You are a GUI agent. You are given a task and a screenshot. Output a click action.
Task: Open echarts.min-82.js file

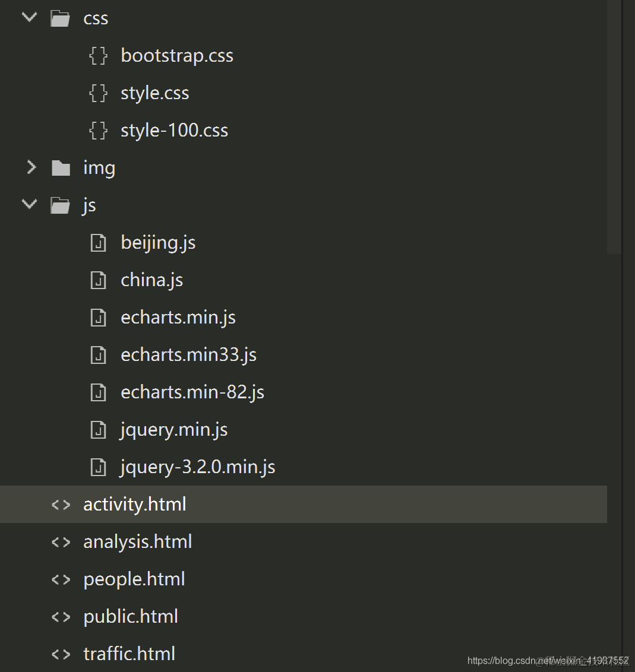192,392
